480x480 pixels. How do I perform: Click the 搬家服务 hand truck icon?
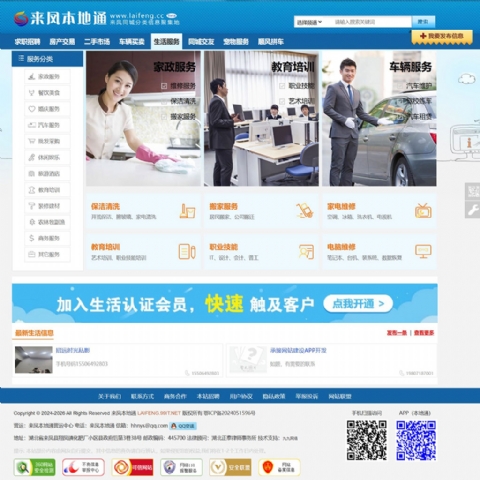[x=305, y=211]
